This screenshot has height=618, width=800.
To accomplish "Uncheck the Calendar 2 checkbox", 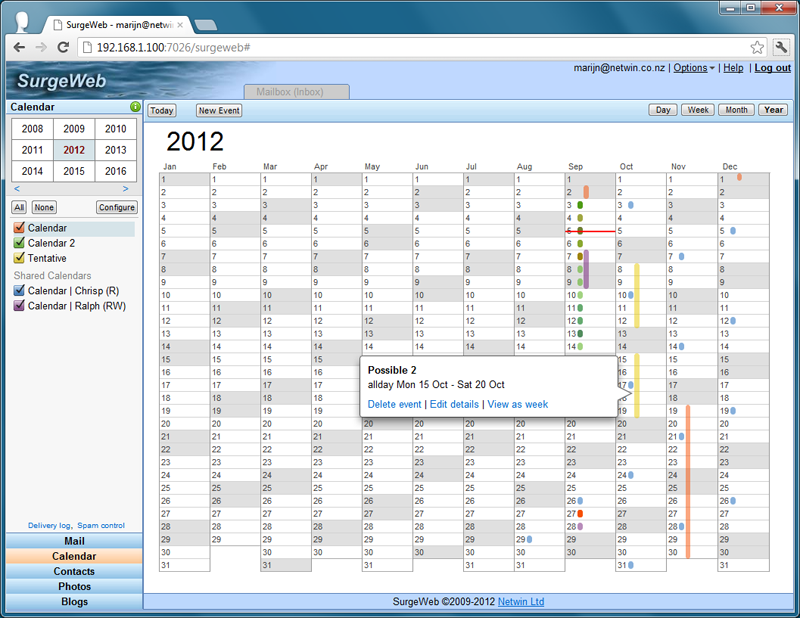I will 19,243.
